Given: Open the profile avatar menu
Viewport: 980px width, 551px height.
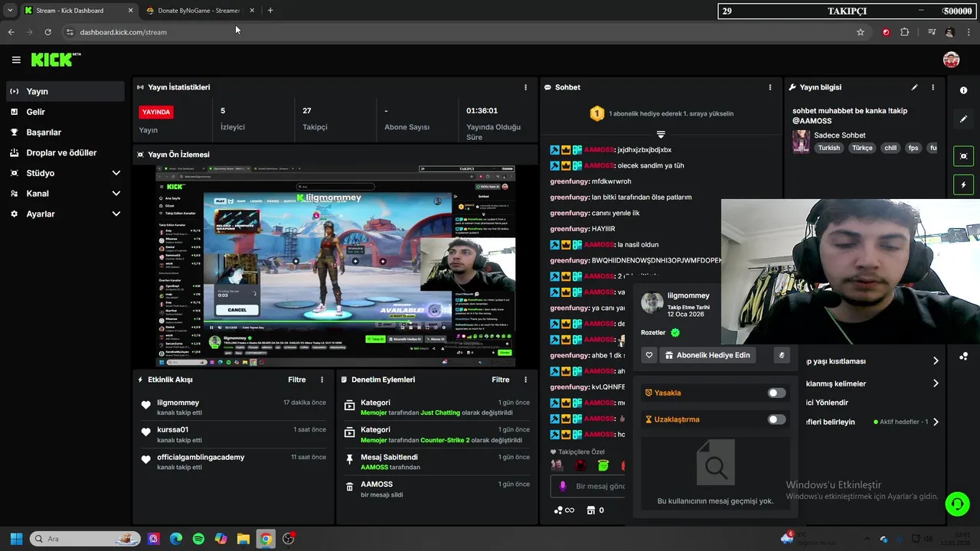Looking at the screenshot, I should pos(951,60).
